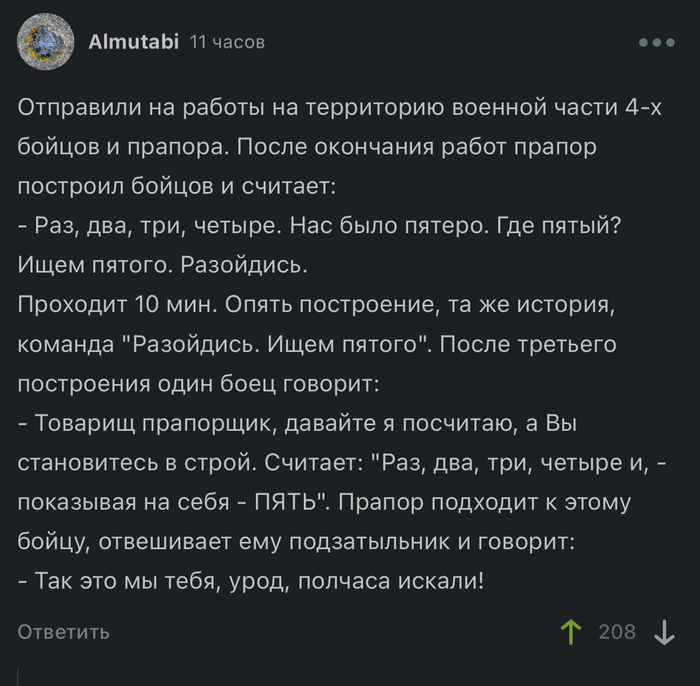Screen dimensions: 700x686
Task: Upvote the comment with the green arrow
Action: (x=571, y=632)
